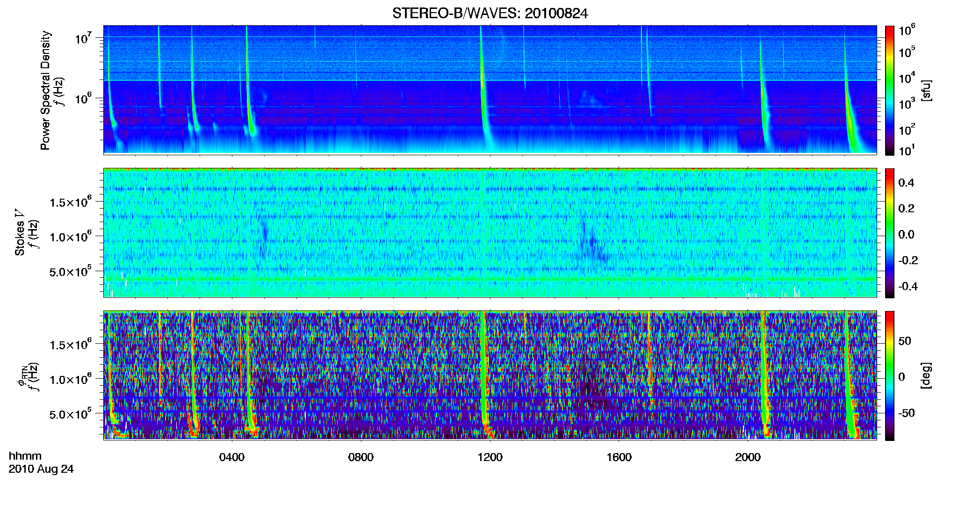Click the φ RTN axis label
The image size is (980, 505).
[x=22, y=376]
